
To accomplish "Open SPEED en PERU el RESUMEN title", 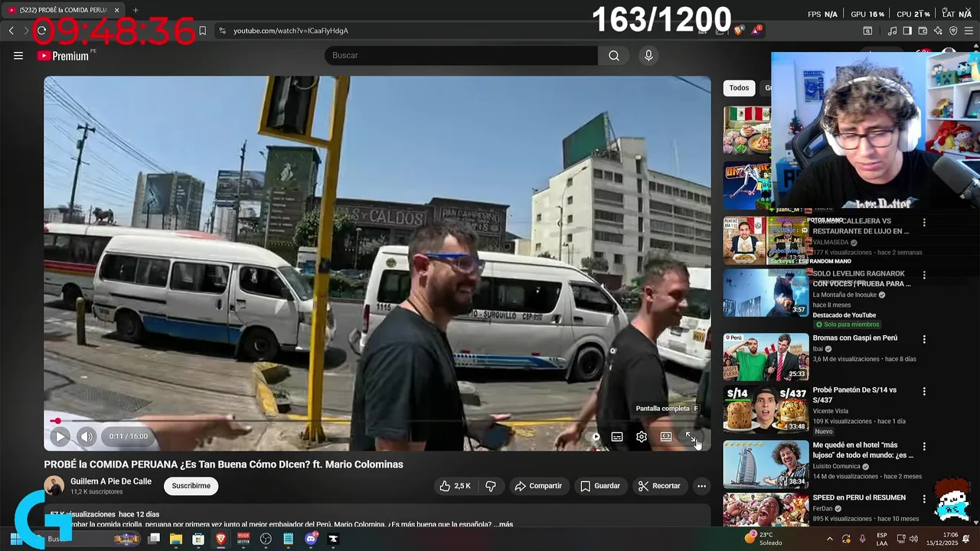I will [x=859, y=497].
